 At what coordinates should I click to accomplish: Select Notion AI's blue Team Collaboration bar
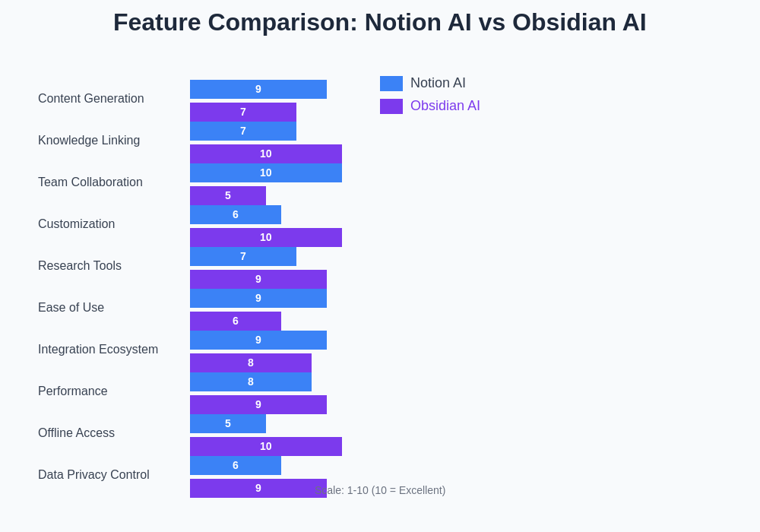click(266, 173)
